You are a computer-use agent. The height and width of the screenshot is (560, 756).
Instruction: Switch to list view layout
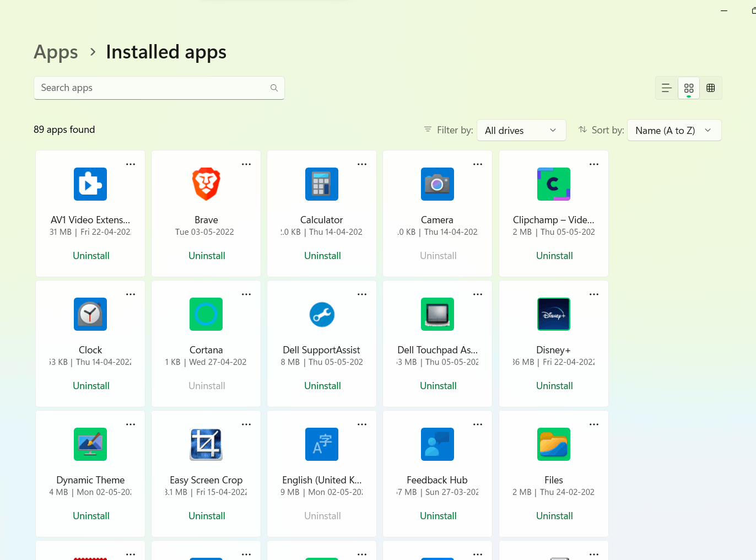pyautogui.click(x=667, y=88)
